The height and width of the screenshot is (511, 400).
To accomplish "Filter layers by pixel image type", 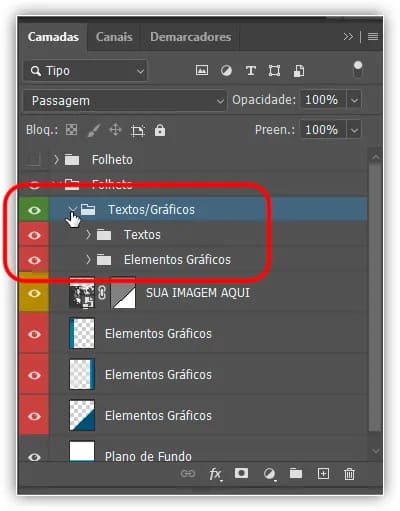I will pos(202,70).
